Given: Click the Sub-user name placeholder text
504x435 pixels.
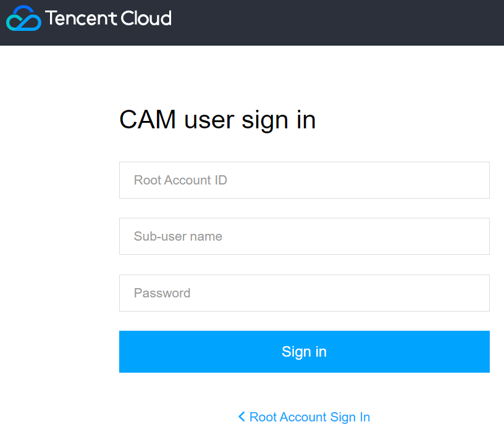Looking at the screenshot, I should pos(178,236).
